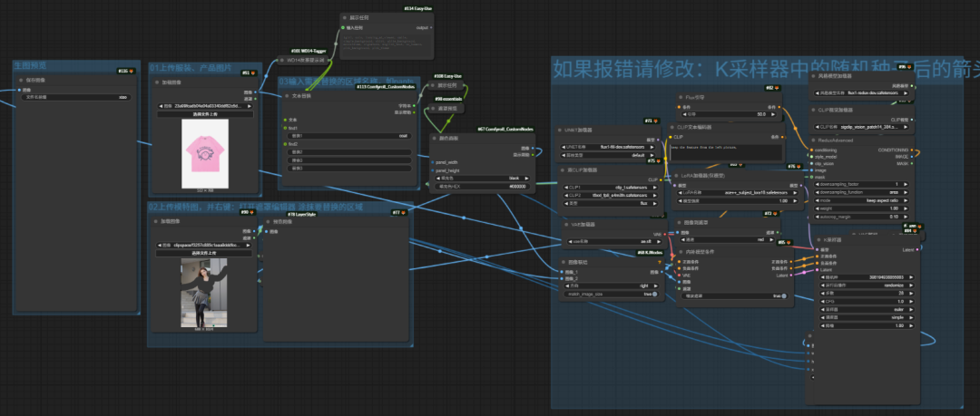Click the 替换1 cowl field in 文本替换 node

(x=348, y=136)
